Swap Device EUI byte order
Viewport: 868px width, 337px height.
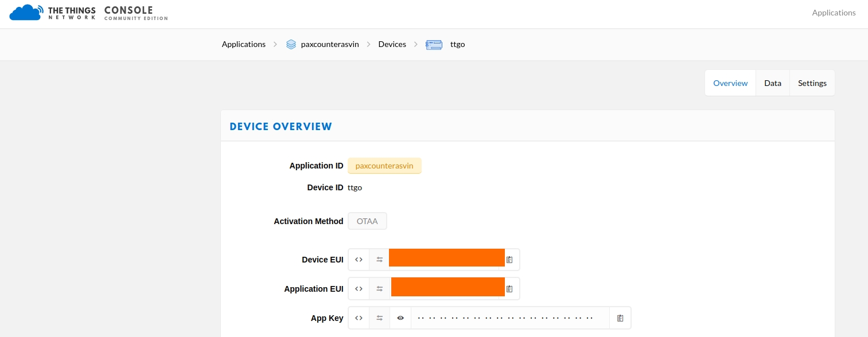pos(379,260)
